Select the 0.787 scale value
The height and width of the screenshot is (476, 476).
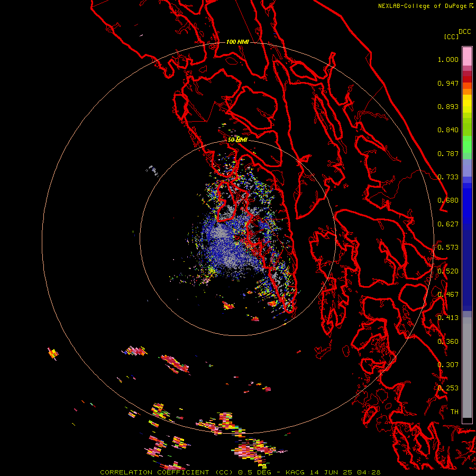[x=448, y=153]
